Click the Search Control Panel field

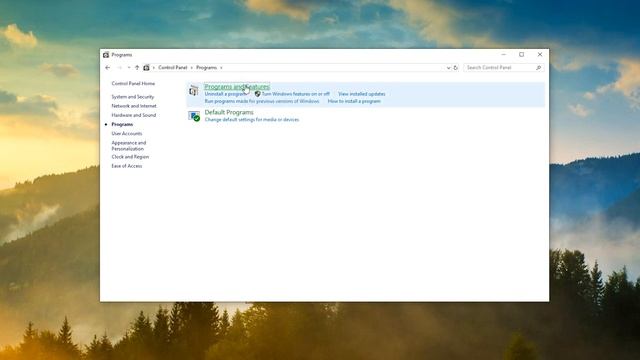click(x=504, y=68)
